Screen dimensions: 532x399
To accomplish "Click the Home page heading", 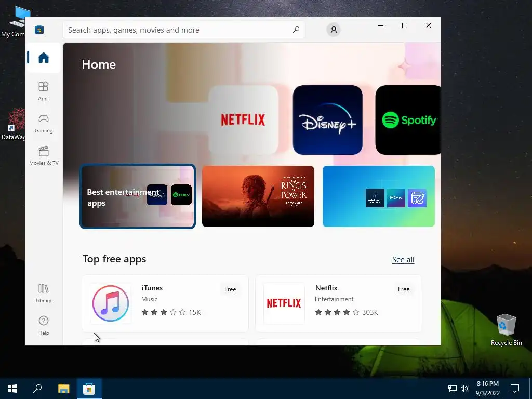I will (99, 64).
